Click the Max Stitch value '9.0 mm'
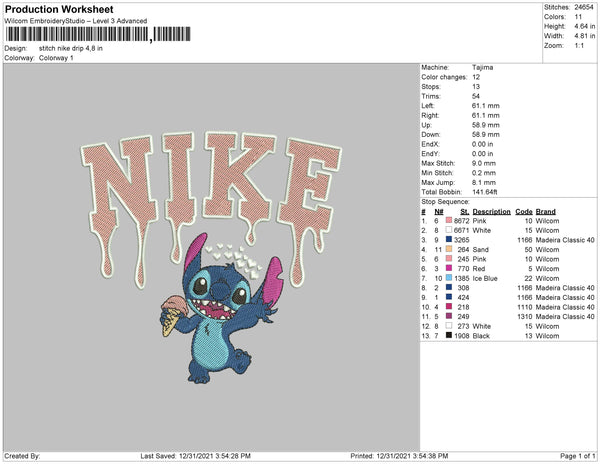600x464 pixels. (483, 163)
